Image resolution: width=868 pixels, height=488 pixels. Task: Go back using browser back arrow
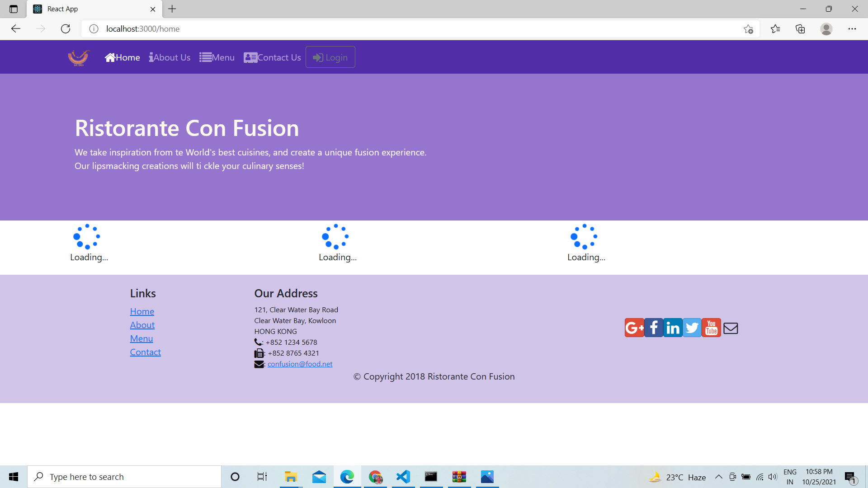(16, 29)
